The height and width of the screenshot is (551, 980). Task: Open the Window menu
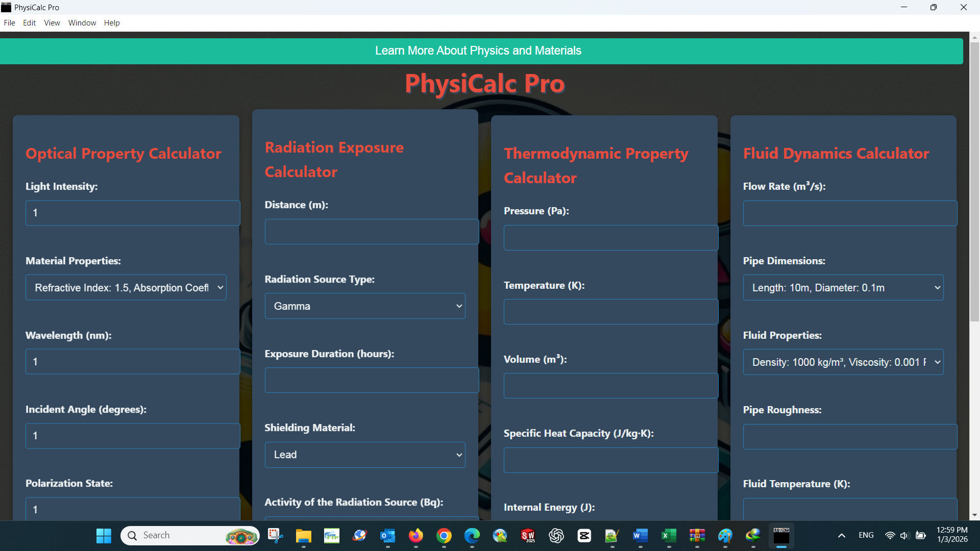click(x=82, y=23)
